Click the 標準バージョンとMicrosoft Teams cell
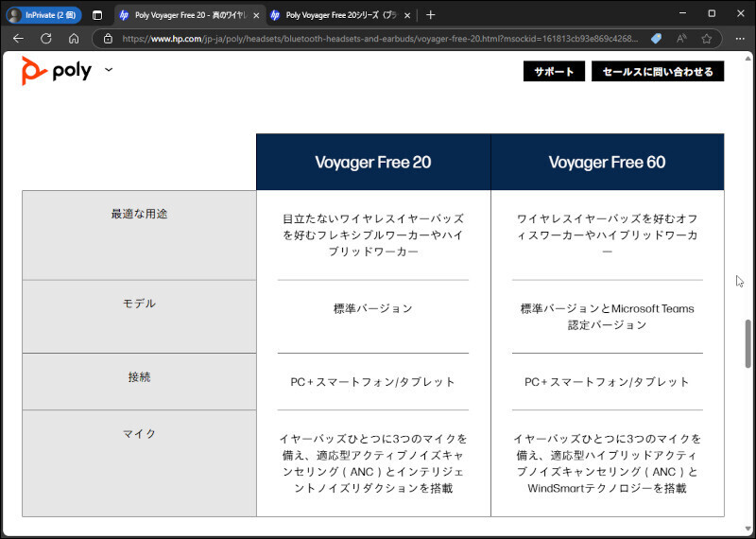Viewport: 756px width, 539px height. tap(608, 317)
